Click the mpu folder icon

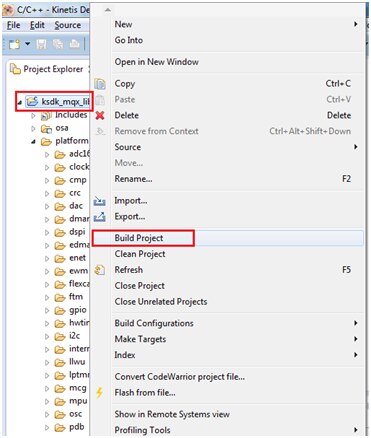60,402
